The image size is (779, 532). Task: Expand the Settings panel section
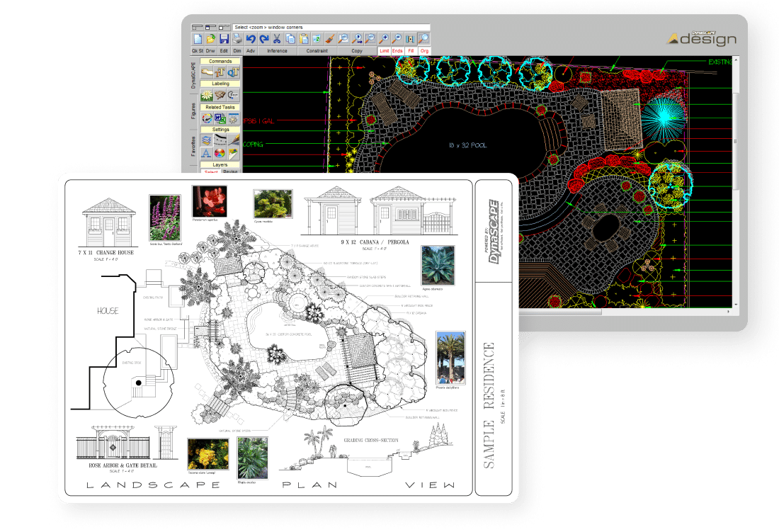tap(220, 130)
